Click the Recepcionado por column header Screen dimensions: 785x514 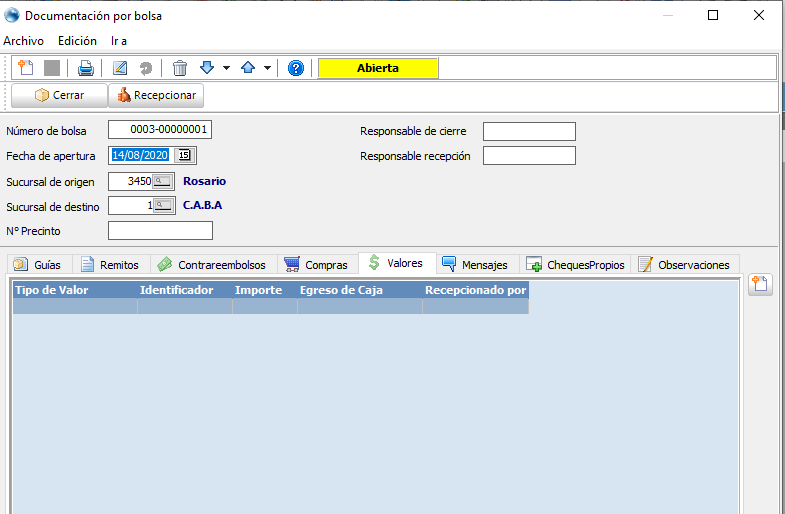[x=476, y=290]
